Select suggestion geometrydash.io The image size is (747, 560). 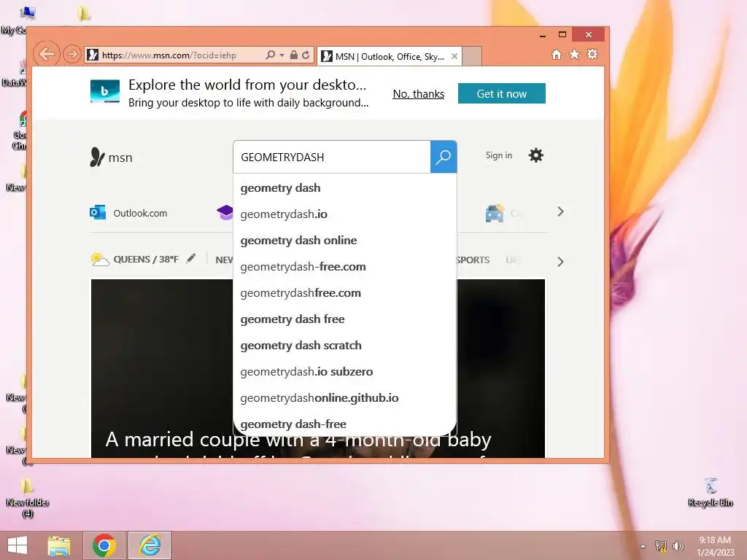345,214
